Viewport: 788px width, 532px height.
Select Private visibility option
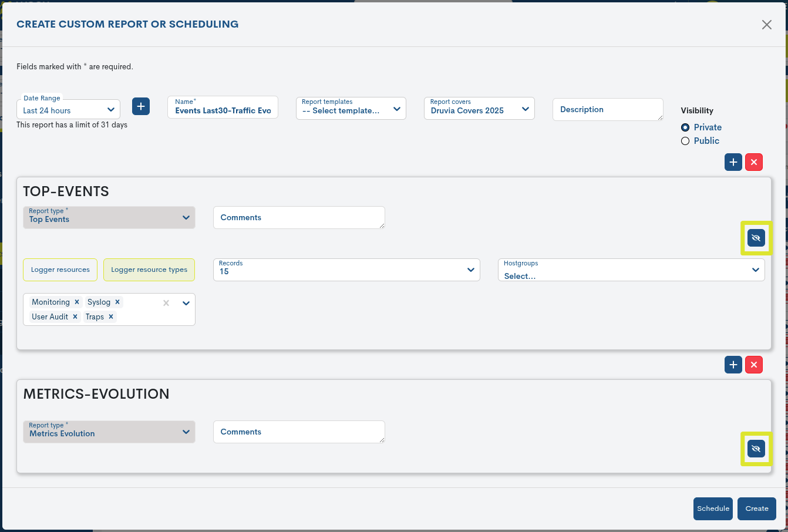pos(685,127)
